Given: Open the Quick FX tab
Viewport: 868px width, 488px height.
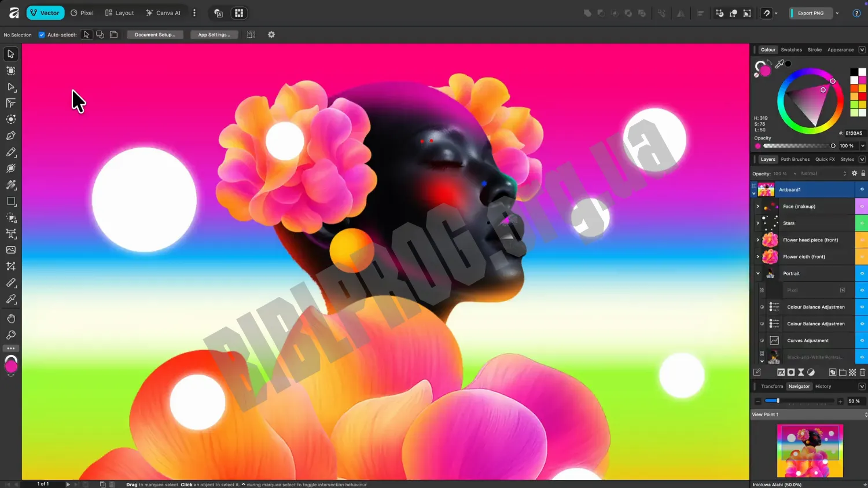Looking at the screenshot, I should [825, 159].
